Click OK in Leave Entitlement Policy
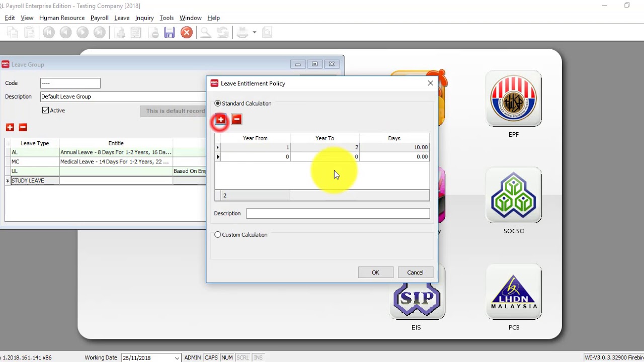The height and width of the screenshot is (362, 644). (376, 273)
